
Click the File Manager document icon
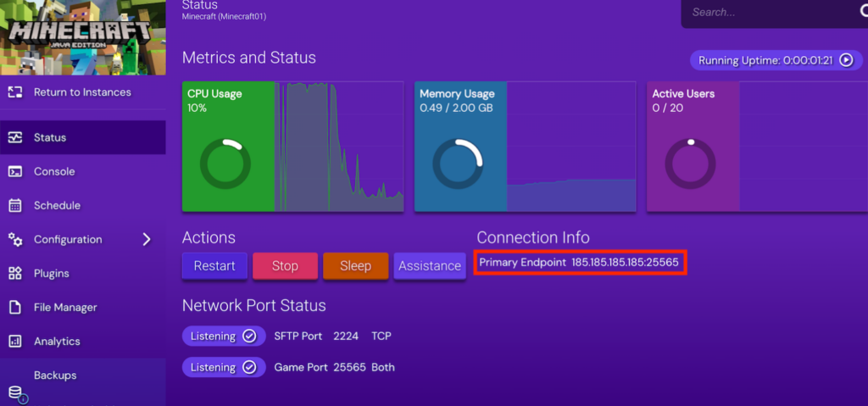14,308
